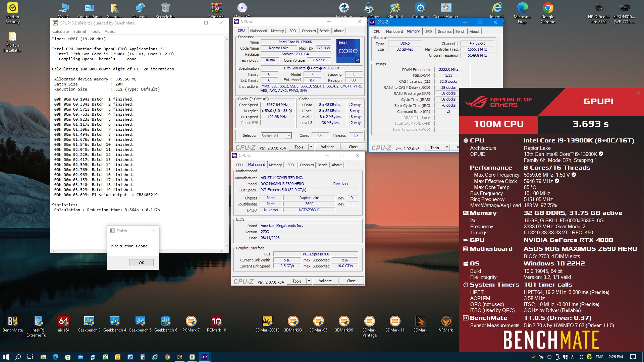
Task: Click BIOS Version 2703 field
Action: [x=309, y=232]
